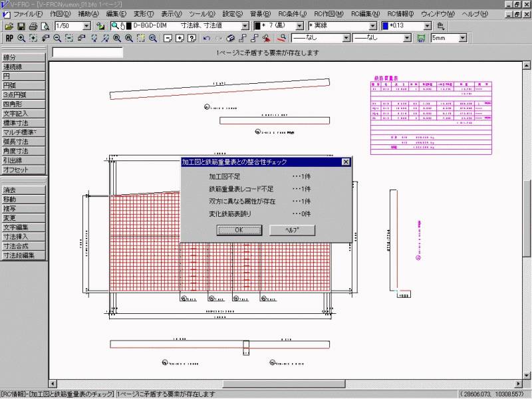The width and height of the screenshot is (532, 399).
Task: Click the green grid icon beside 5mm
Action: [x=420, y=38]
